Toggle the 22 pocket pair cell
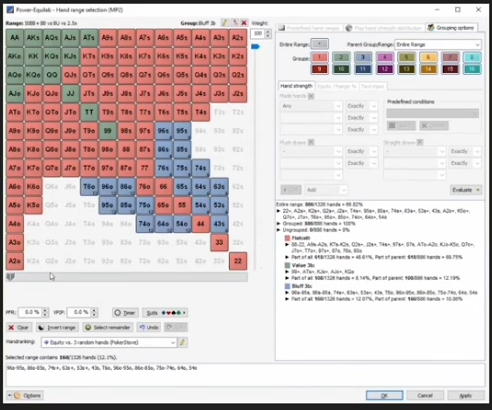Image resolution: width=492 pixels, height=410 pixels. [x=238, y=261]
